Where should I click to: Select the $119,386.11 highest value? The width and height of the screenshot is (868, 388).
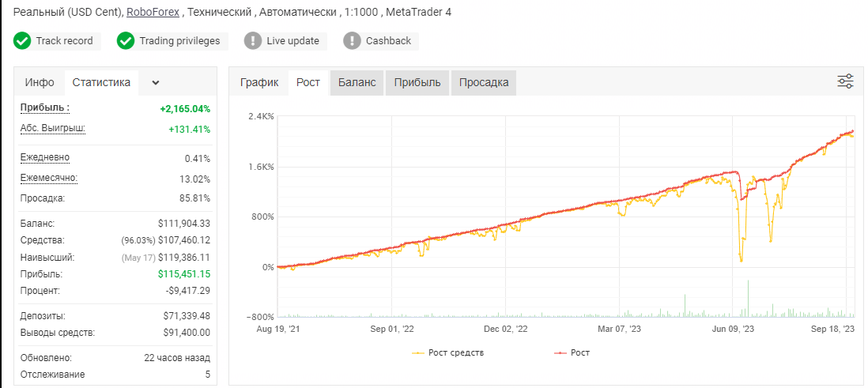(x=183, y=258)
